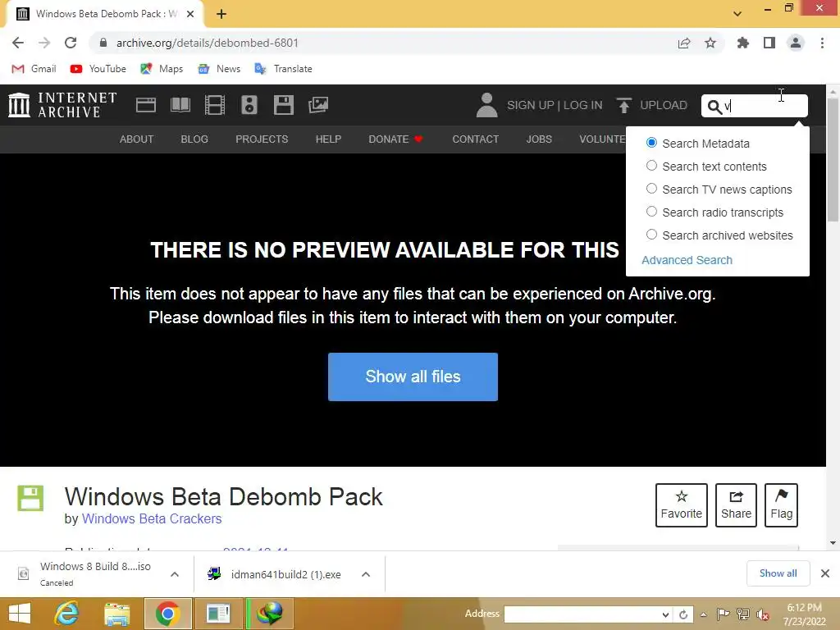Open the Internet Archive home logo
The height and width of the screenshot is (630, 840).
point(62,105)
